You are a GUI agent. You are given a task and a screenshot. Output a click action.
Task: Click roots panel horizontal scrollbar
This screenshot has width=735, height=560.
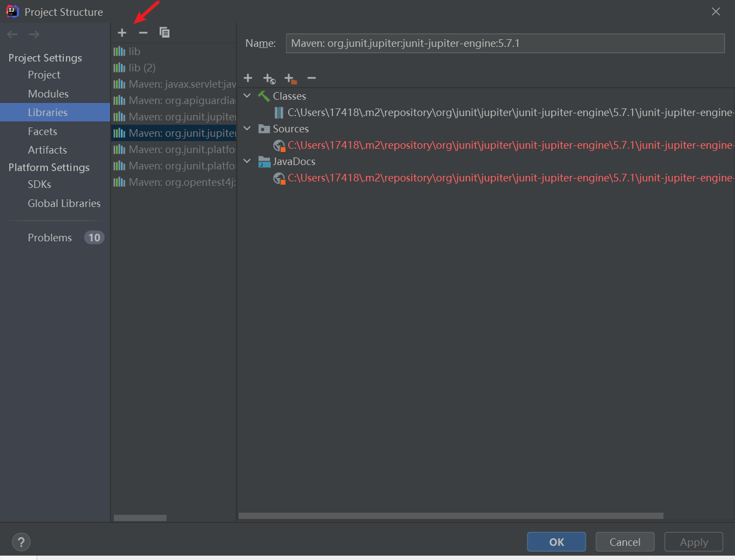[451, 516]
